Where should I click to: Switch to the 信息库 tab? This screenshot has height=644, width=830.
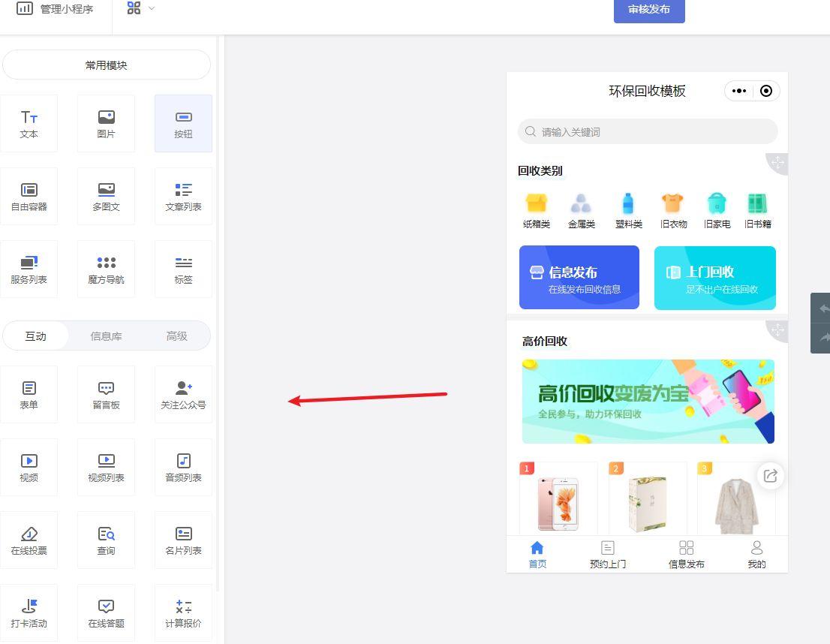tap(106, 336)
